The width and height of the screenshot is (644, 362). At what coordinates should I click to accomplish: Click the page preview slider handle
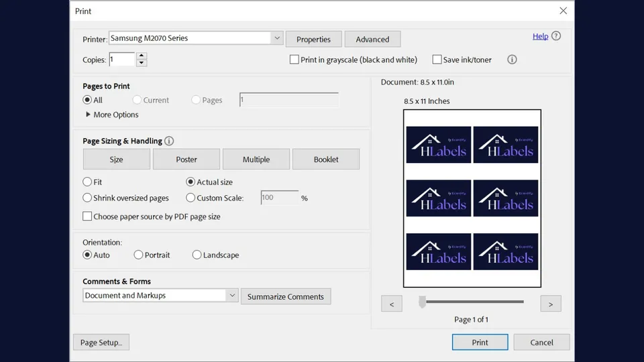[x=422, y=302]
